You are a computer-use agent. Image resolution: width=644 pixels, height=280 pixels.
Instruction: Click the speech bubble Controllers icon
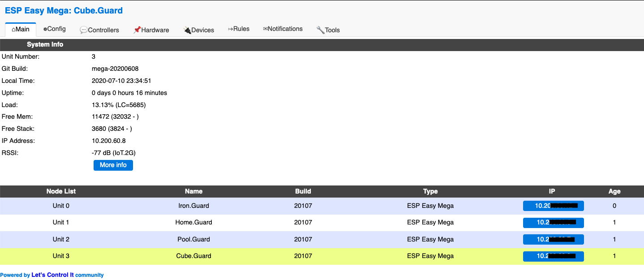84,30
